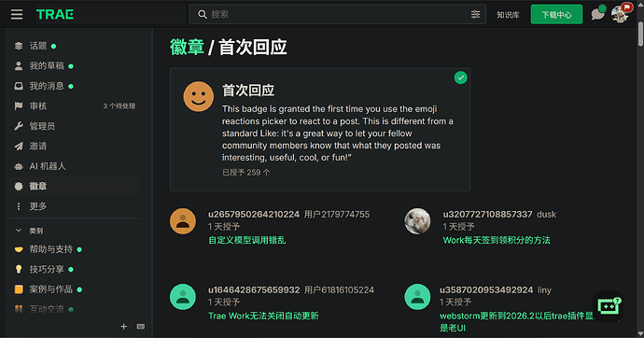Open topic Trae Work无法关闭自动更新
The width and height of the screenshot is (644, 338).
coord(263,316)
